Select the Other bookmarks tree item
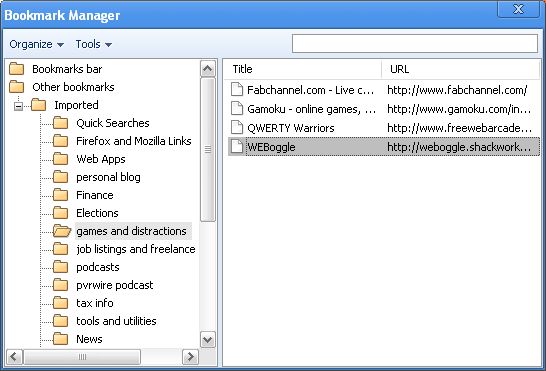This screenshot has height=371, width=546. point(73,87)
